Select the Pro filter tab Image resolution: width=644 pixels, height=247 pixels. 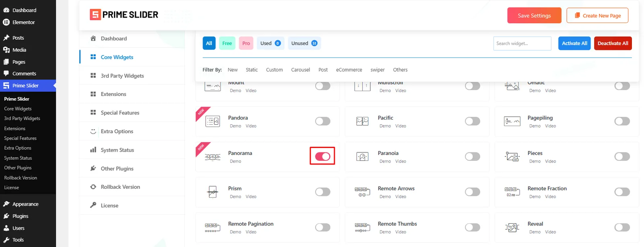coord(246,43)
